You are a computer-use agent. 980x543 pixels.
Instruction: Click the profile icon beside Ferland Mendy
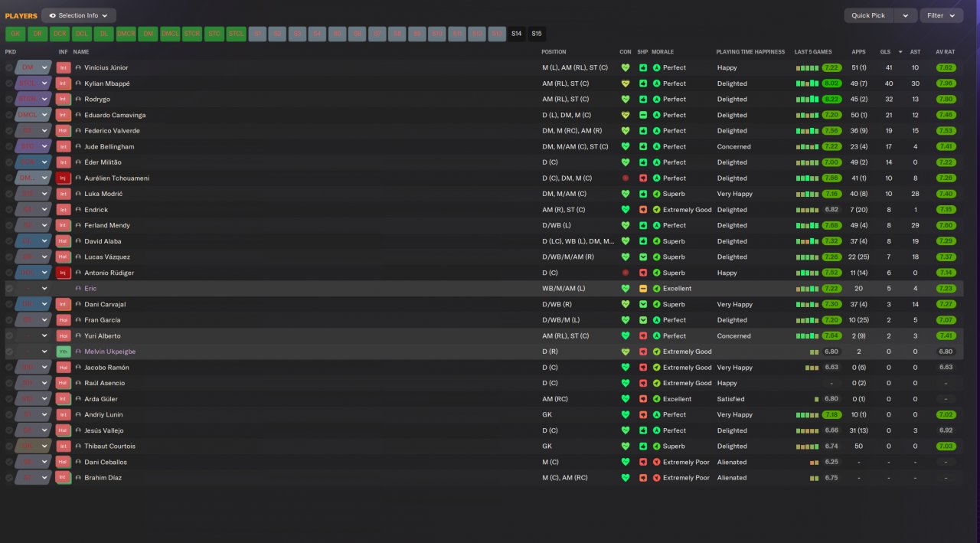(x=78, y=225)
